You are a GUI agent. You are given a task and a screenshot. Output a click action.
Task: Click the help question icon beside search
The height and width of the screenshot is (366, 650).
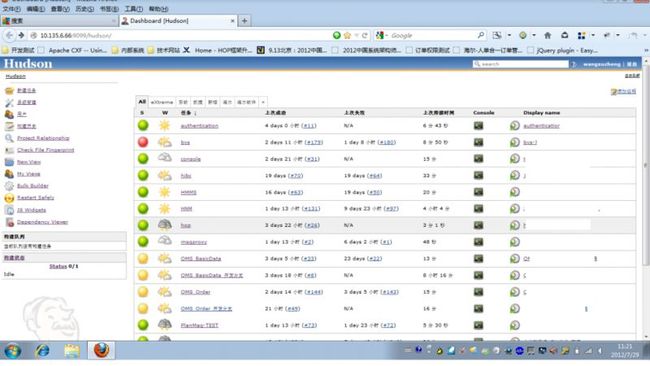click(574, 64)
